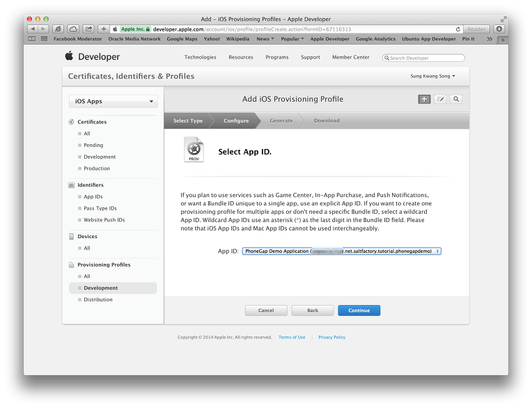Open the Downloads icon in toolbar
This screenshot has width=532, height=408.
click(499, 29)
